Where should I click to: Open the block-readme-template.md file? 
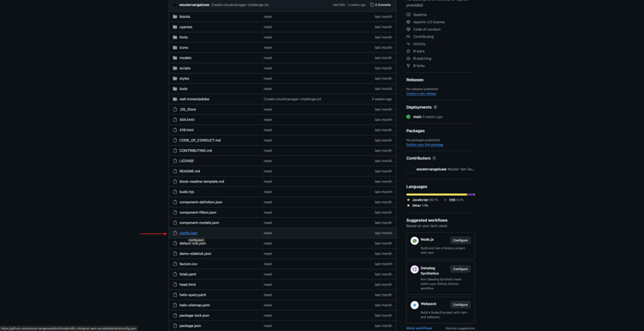(x=202, y=181)
